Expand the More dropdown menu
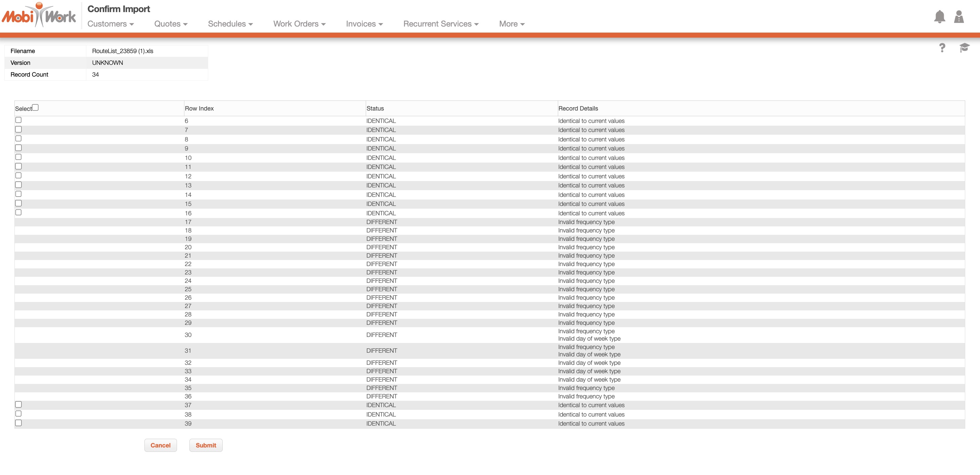The width and height of the screenshot is (980, 475). 511,24
